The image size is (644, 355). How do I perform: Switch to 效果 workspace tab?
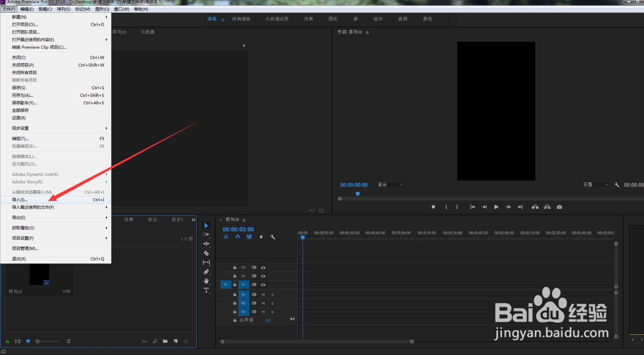click(x=309, y=19)
